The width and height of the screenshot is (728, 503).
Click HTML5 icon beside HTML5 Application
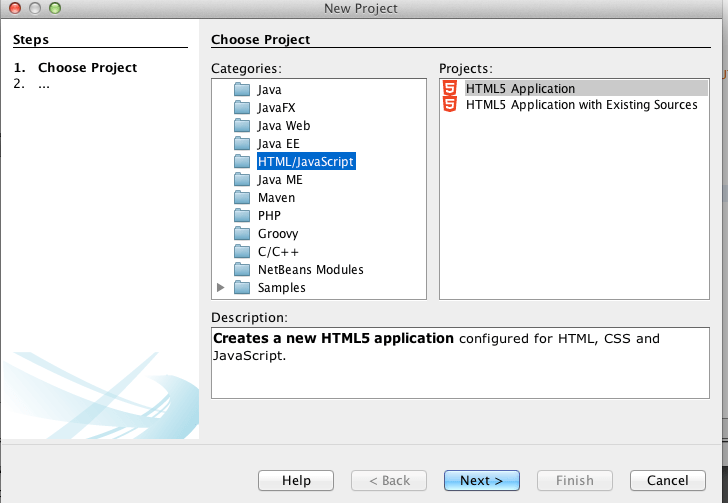(x=449, y=88)
